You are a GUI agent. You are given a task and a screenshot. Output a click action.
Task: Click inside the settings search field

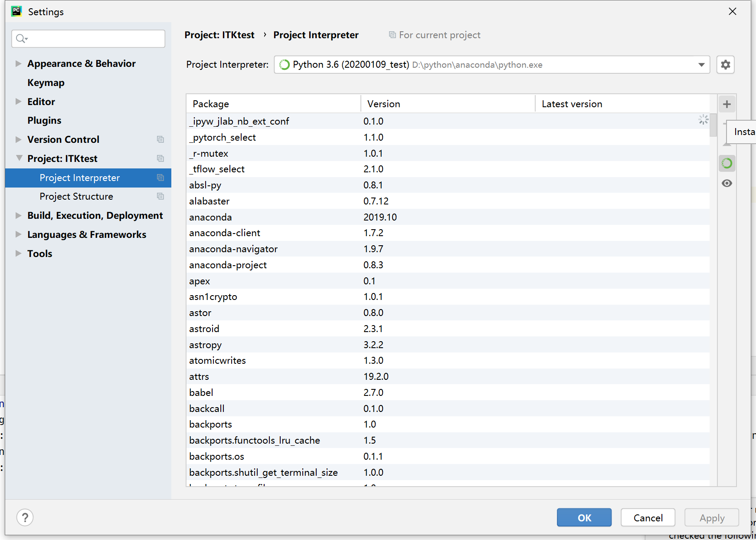point(88,39)
